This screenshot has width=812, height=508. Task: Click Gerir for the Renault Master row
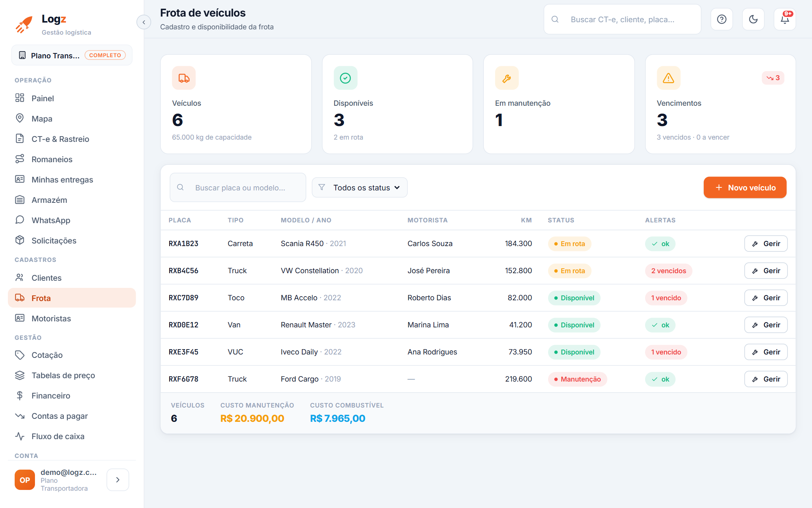[x=766, y=325]
